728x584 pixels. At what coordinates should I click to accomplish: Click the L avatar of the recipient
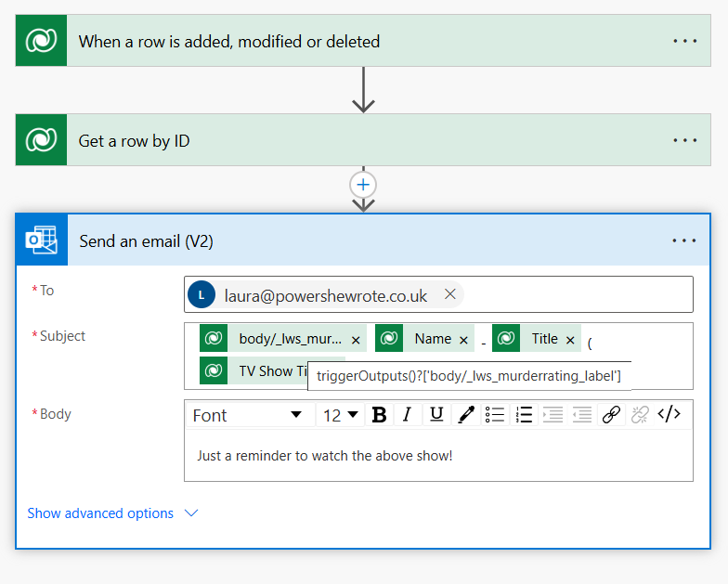tap(201, 294)
